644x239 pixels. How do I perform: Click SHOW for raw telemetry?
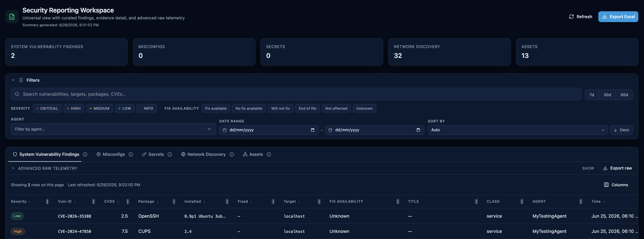point(588,168)
